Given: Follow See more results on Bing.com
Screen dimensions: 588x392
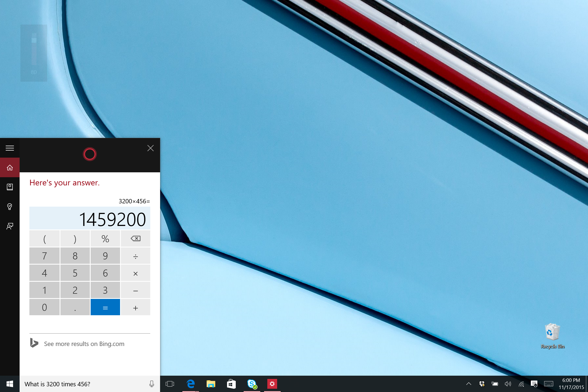Looking at the screenshot, I should pos(84,344).
